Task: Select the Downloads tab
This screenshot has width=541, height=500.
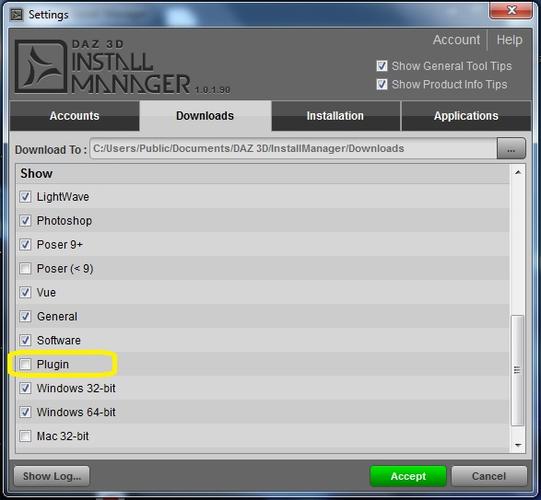Action: 205,116
